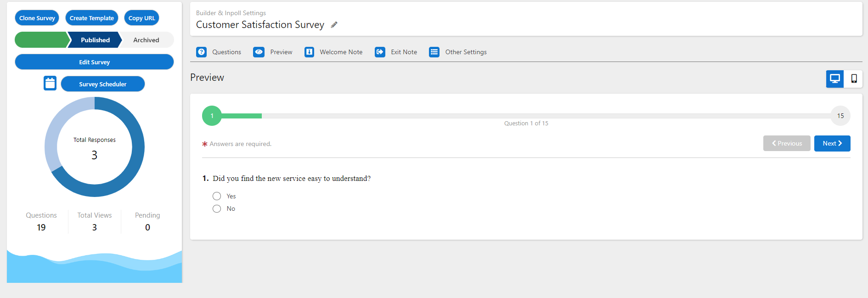Viewport: 868px width, 298px height.
Task: Click the calendar icon beside Survey Scheduler
Action: point(50,84)
